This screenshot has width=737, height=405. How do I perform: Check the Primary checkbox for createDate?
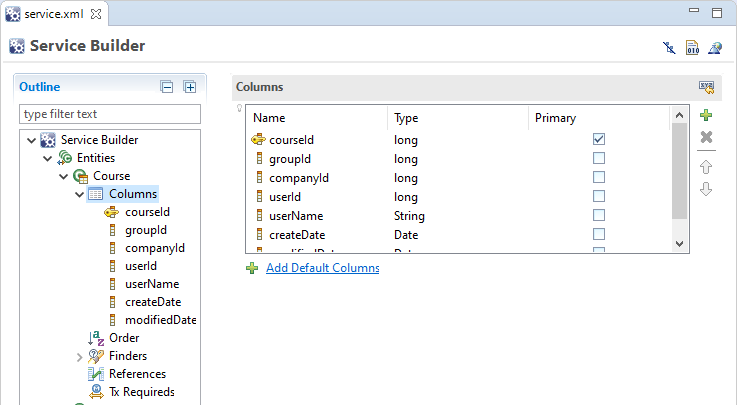click(x=599, y=234)
